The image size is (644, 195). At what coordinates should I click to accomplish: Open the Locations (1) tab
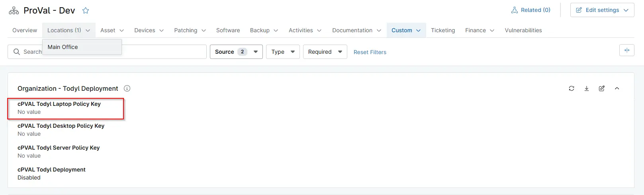tap(69, 30)
